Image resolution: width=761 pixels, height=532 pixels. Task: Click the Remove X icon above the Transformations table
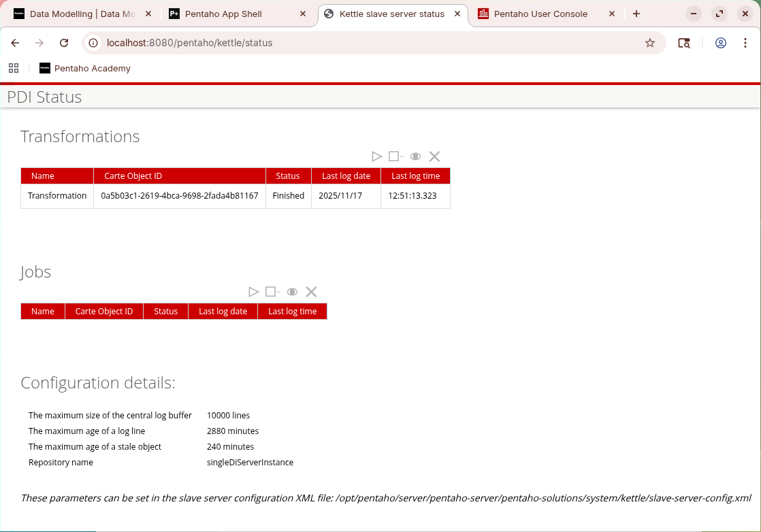coord(434,156)
